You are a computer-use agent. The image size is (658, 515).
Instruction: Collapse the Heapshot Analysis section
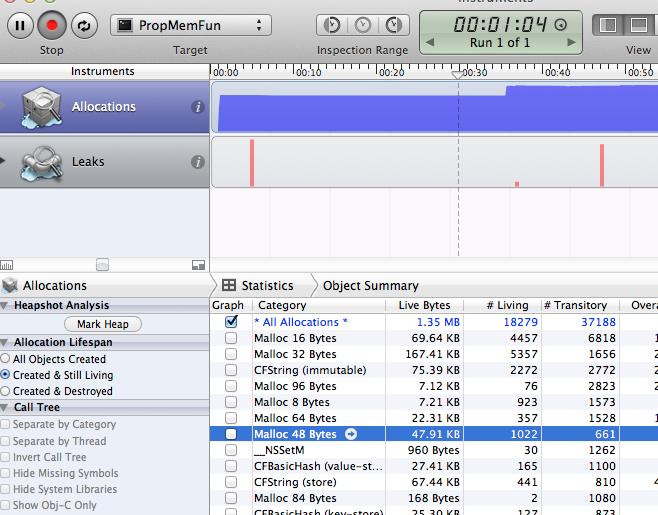click(5, 306)
